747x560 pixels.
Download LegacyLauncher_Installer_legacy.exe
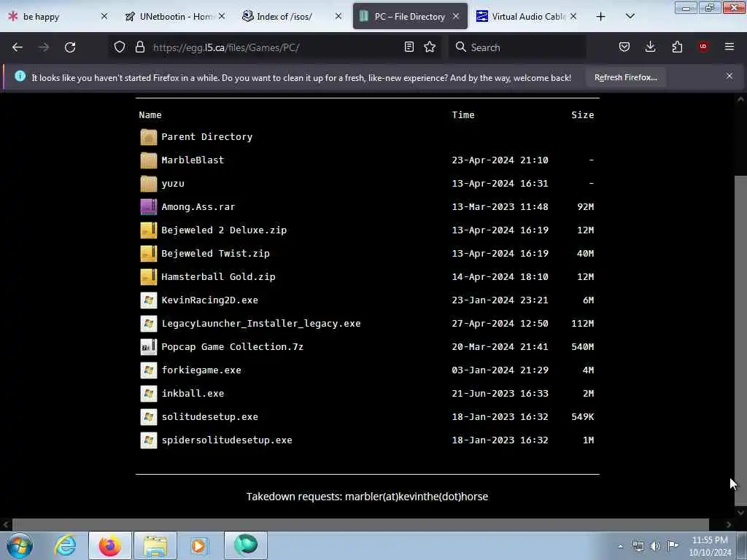point(261,323)
